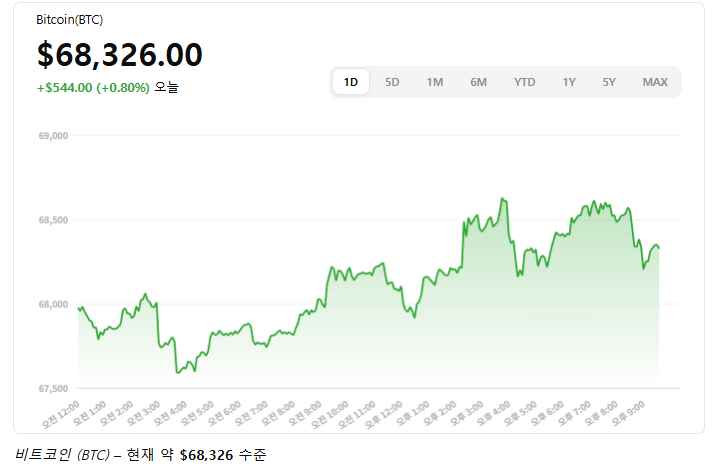Screen dimensions: 723x468
Task: Click the +$544.00 (+0.80%) change text
Action: [93, 87]
